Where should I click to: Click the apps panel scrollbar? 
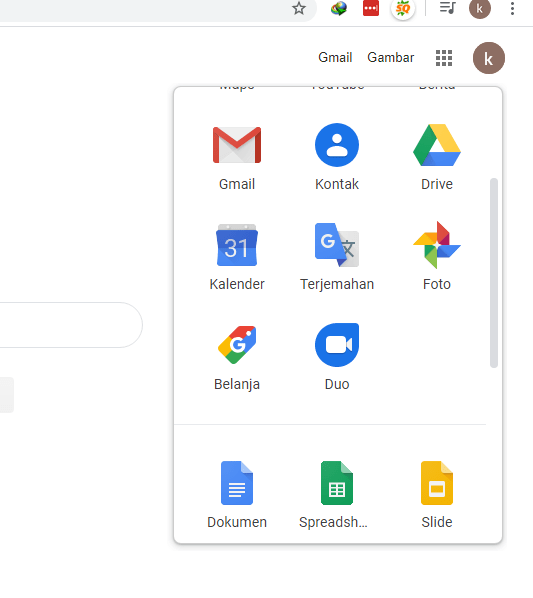[x=494, y=273]
